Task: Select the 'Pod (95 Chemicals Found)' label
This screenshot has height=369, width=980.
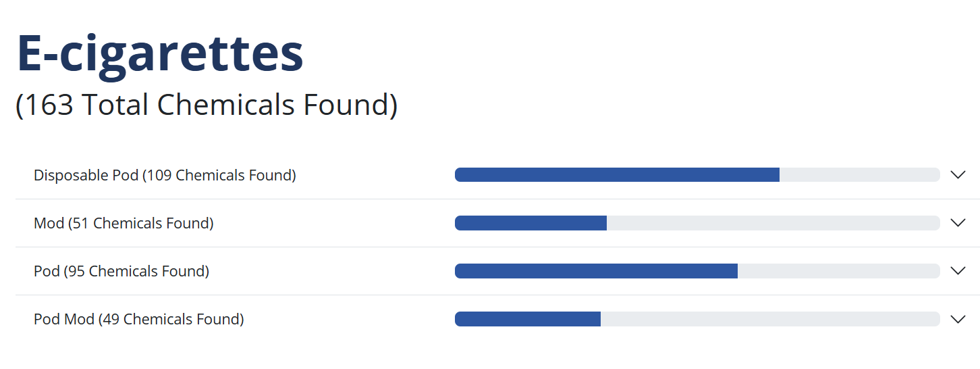Action: 121,272
